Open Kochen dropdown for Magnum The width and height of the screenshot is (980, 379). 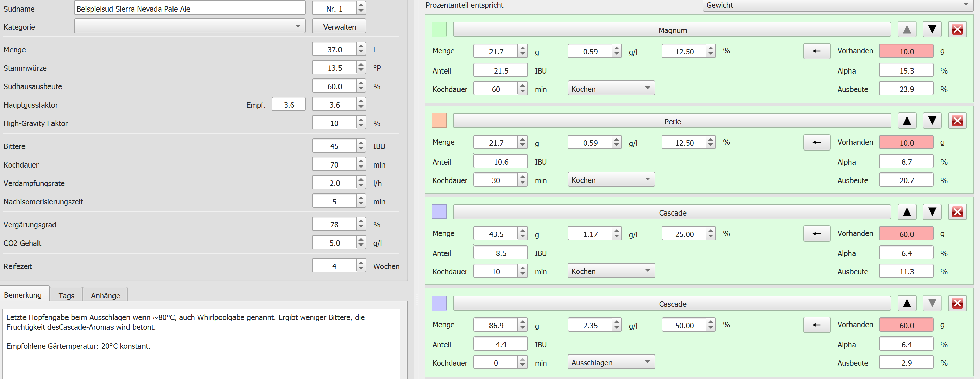610,89
